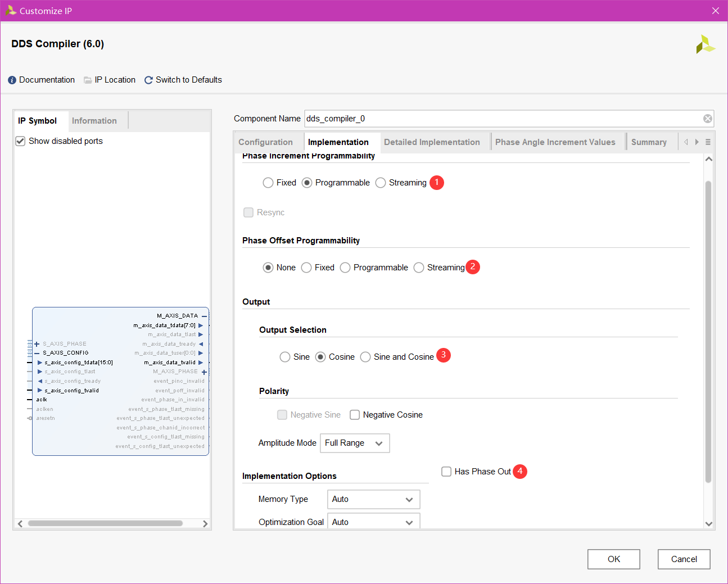The height and width of the screenshot is (584, 728).
Task: Click the Negative Sine checkbox
Action: coord(282,415)
